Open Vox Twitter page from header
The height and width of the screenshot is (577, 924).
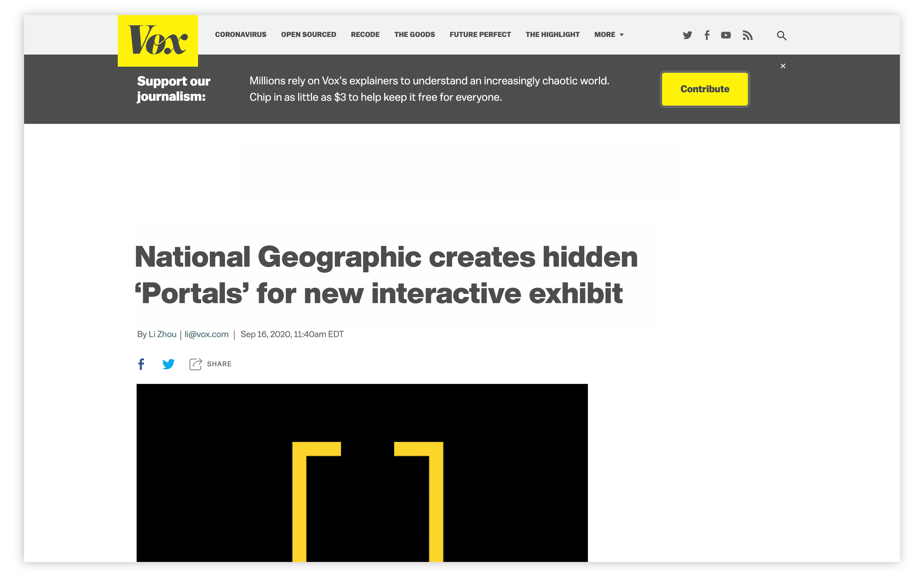(x=687, y=35)
